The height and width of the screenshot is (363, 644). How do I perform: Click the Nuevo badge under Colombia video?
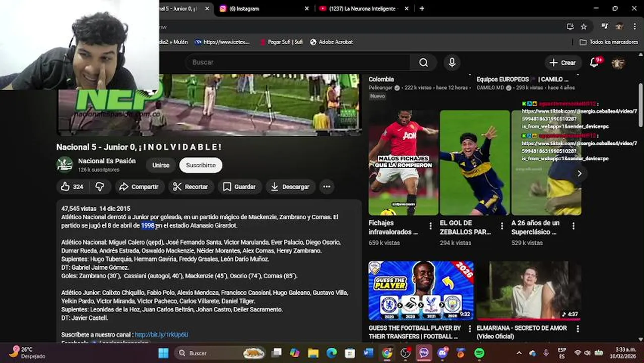[377, 96]
